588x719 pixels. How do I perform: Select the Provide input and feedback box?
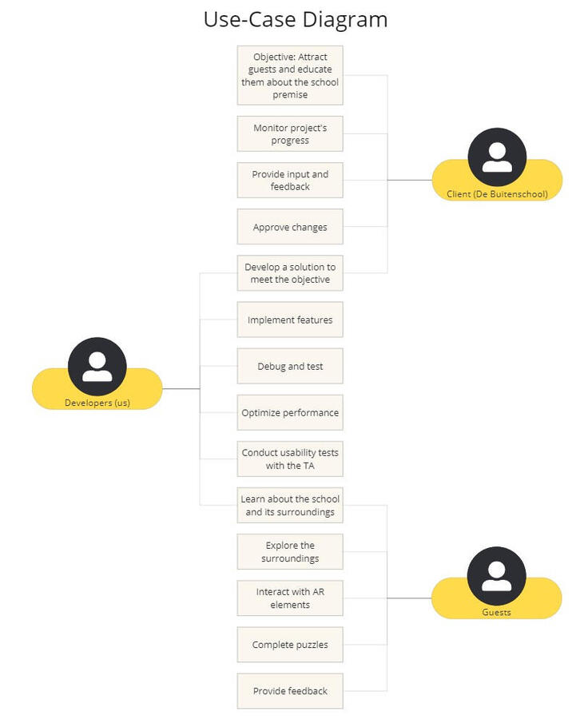tap(290, 181)
